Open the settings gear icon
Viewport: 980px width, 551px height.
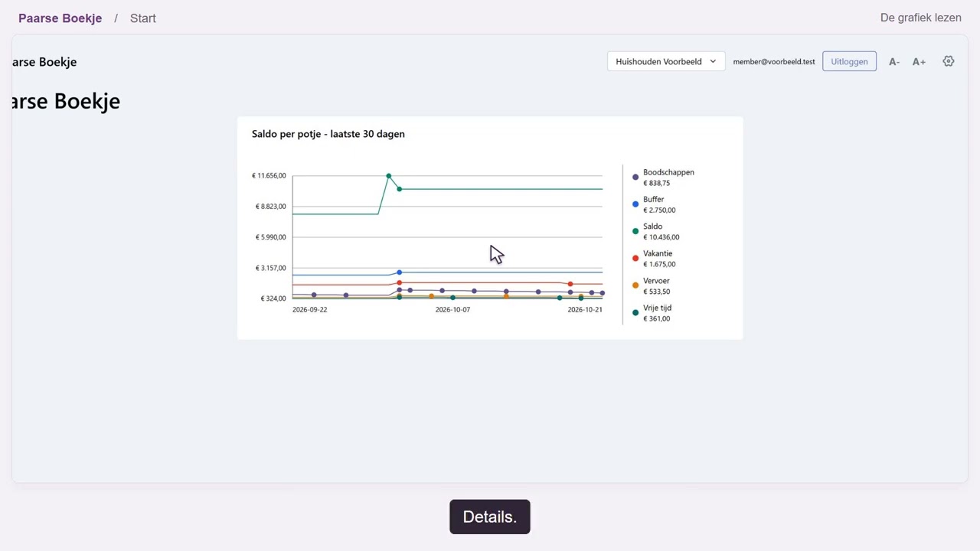pyautogui.click(x=949, y=61)
